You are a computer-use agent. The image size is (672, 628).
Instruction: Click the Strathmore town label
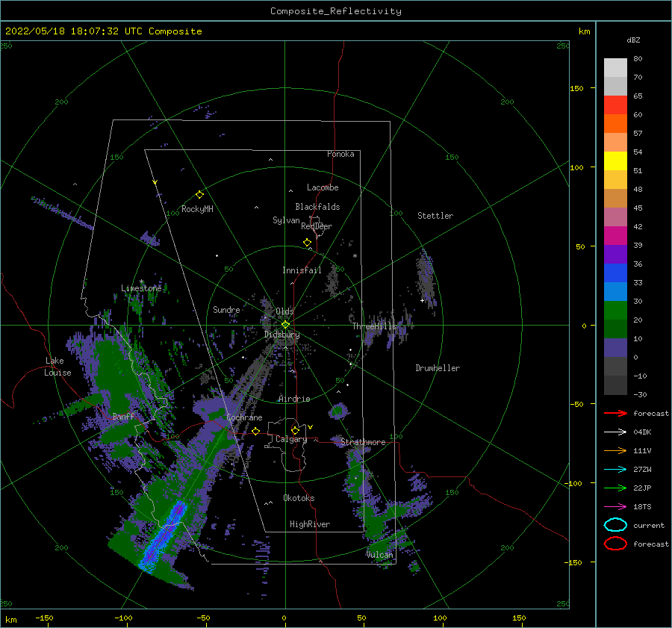[x=363, y=442]
